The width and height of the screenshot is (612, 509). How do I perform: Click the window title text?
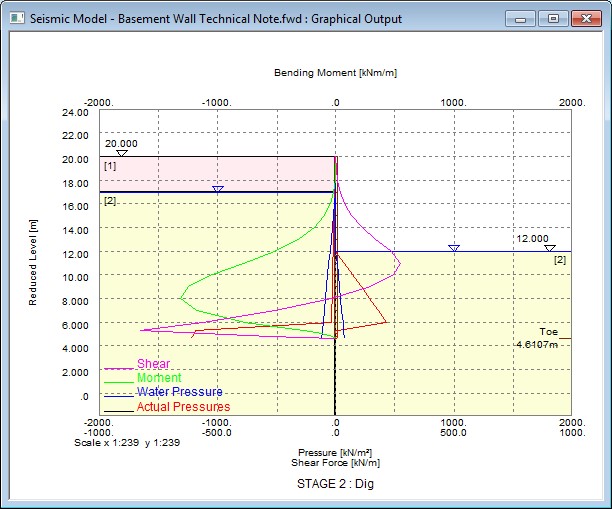tap(216, 19)
